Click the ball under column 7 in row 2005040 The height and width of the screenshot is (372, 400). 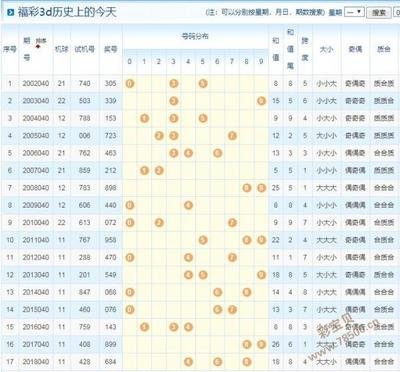click(232, 136)
